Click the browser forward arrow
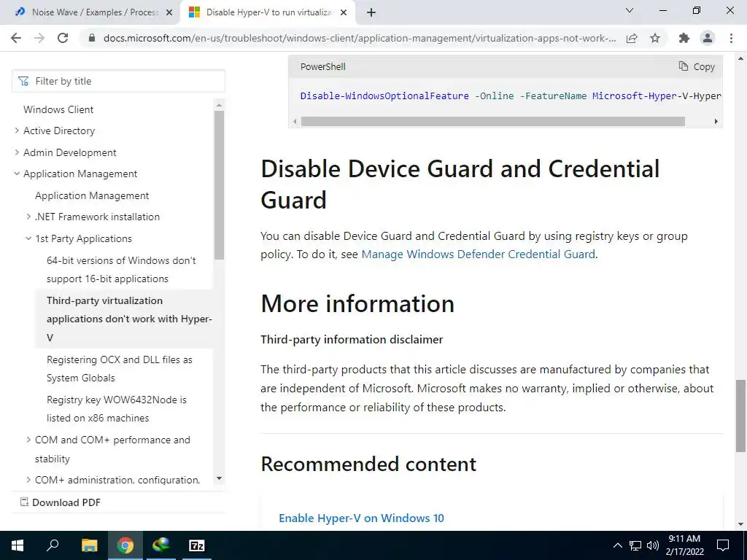 [39, 38]
